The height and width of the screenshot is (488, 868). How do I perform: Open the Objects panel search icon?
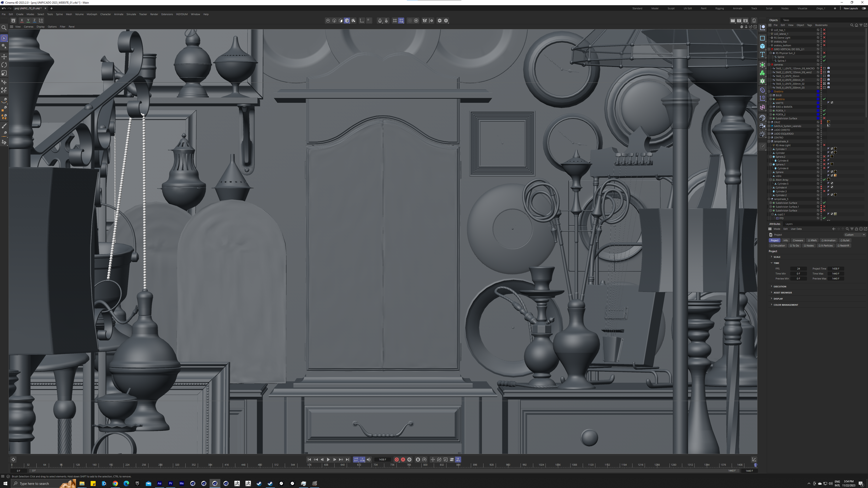[852, 25]
